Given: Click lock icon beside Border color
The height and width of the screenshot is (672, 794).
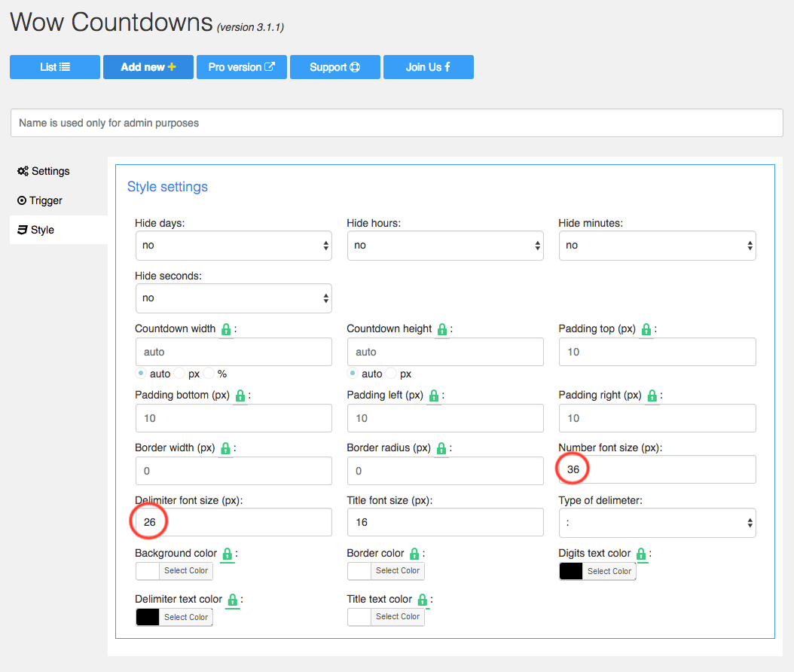Looking at the screenshot, I should [x=414, y=554].
